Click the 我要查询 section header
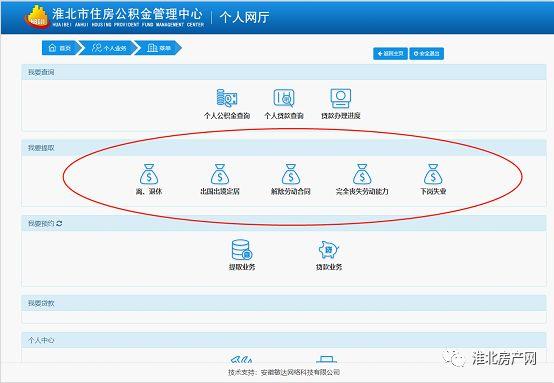Viewport: 554px width, 383px height. [x=284, y=72]
